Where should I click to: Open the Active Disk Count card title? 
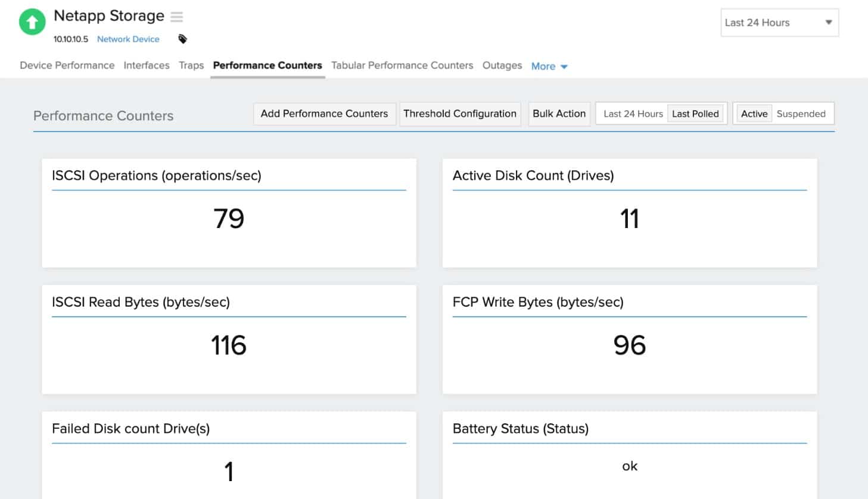(533, 176)
